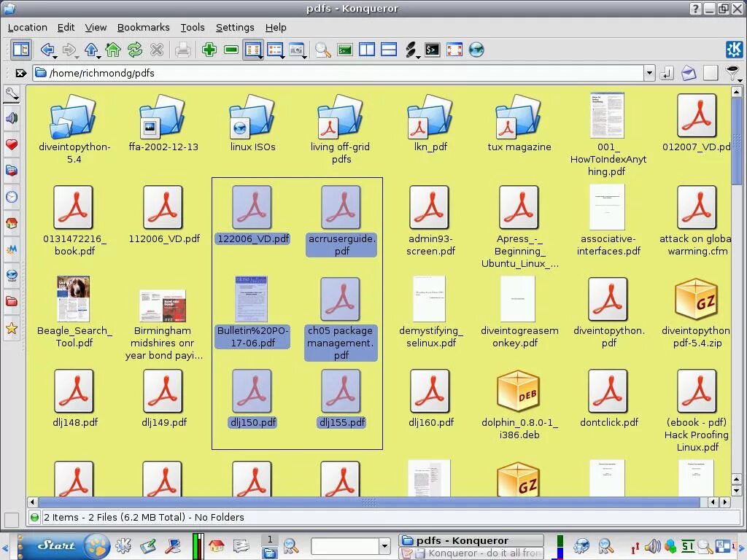Switch to the image preview view mode
Viewport: 747px width, 560px height.
[296, 50]
